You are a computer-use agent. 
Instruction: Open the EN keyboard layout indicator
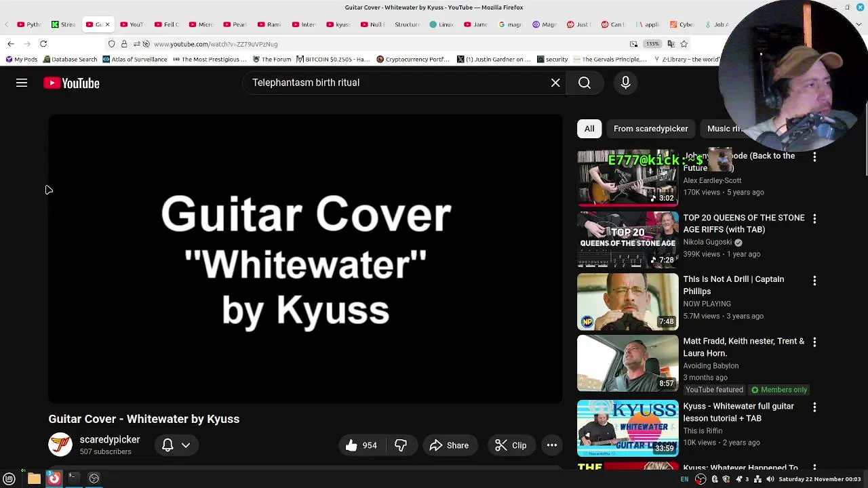(684, 479)
